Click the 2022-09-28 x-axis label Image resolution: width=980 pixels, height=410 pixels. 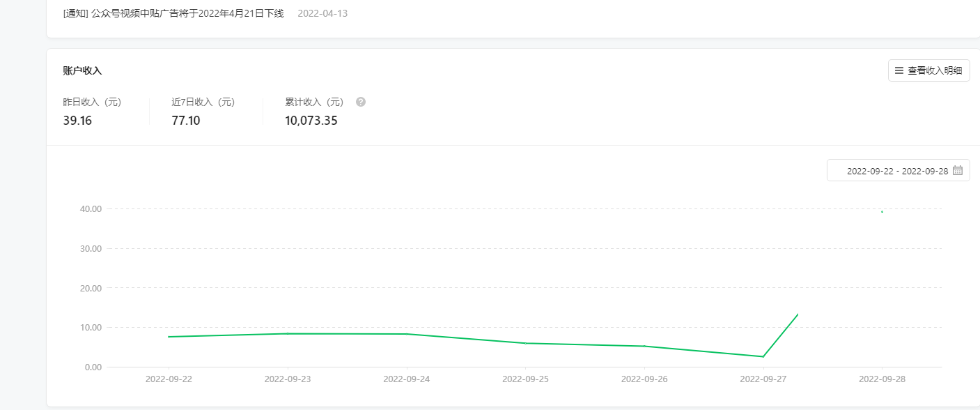click(x=882, y=379)
